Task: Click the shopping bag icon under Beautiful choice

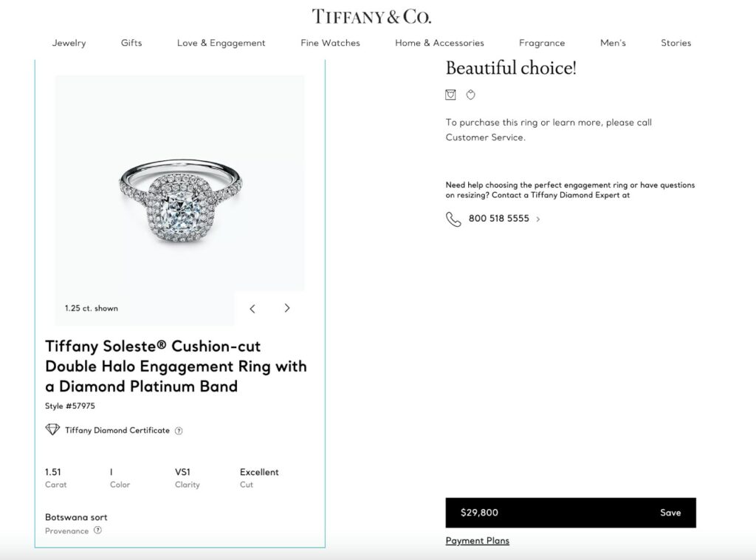Action: [450, 95]
